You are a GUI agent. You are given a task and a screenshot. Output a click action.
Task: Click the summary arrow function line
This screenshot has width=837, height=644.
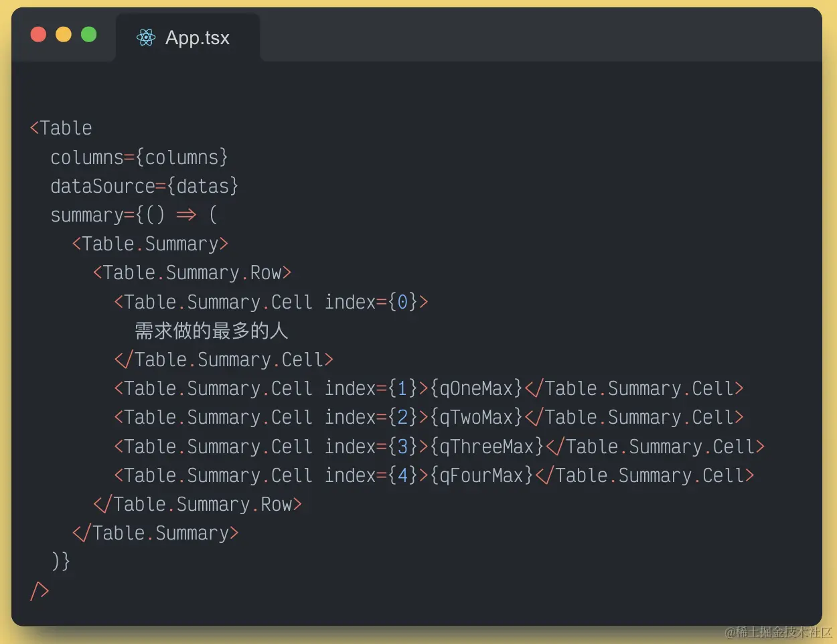133,215
